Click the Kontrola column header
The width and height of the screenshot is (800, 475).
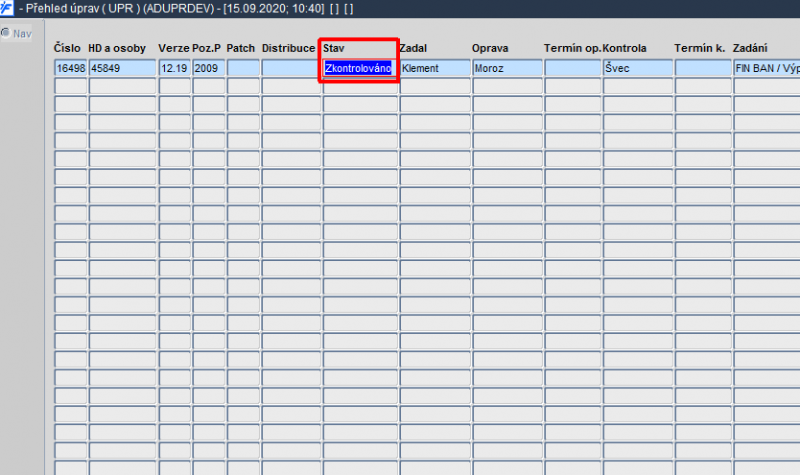coord(625,48)
